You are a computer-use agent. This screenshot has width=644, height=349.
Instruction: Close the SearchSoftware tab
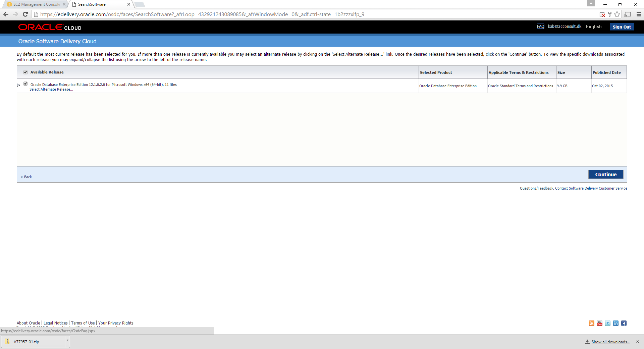(129, 4)
